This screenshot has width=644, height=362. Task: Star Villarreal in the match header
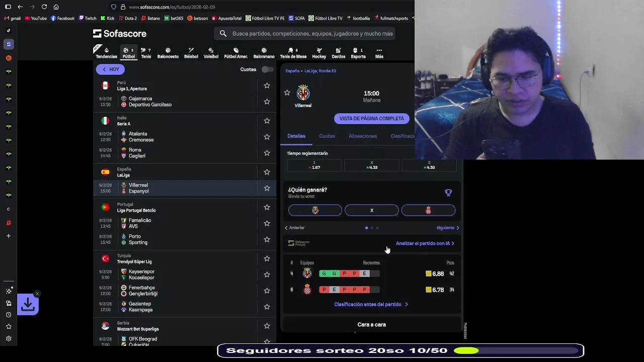click(x=287, y=93)
